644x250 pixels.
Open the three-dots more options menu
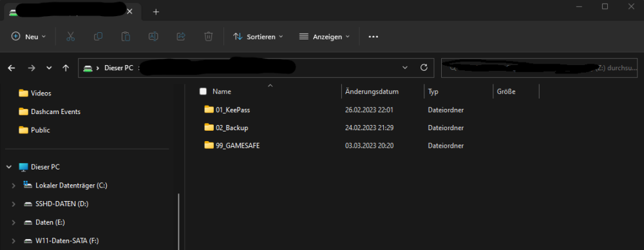373,37
